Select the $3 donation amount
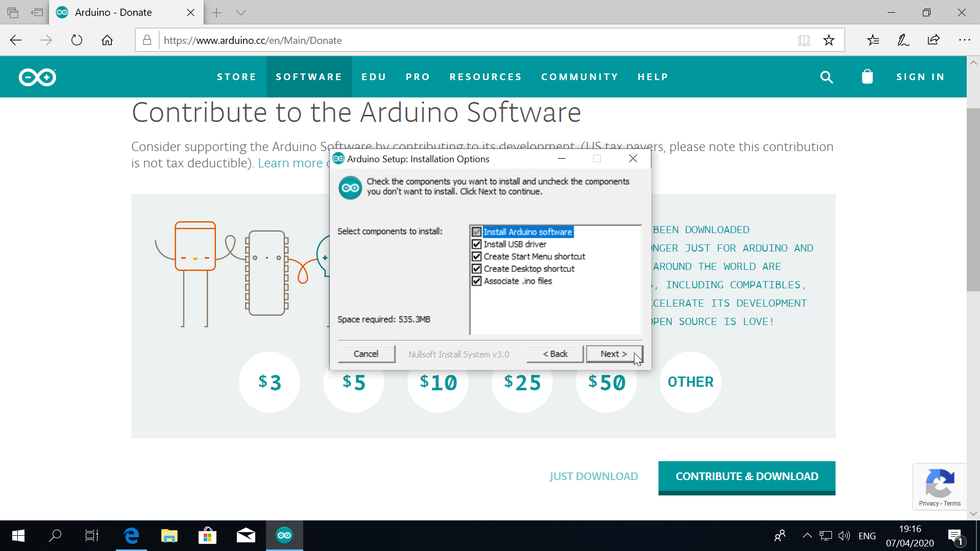 coord(269,382)
